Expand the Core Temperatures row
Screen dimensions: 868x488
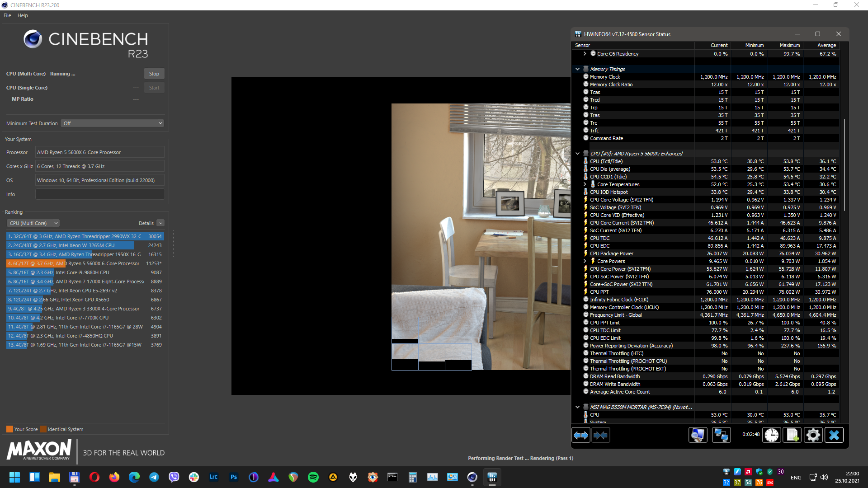coord(585,184)
